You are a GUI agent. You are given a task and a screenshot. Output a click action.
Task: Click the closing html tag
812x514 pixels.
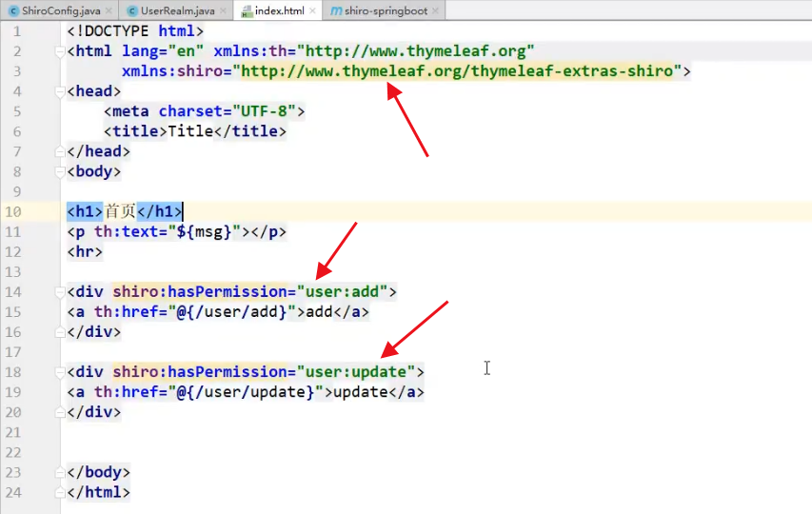coord(98,492)
